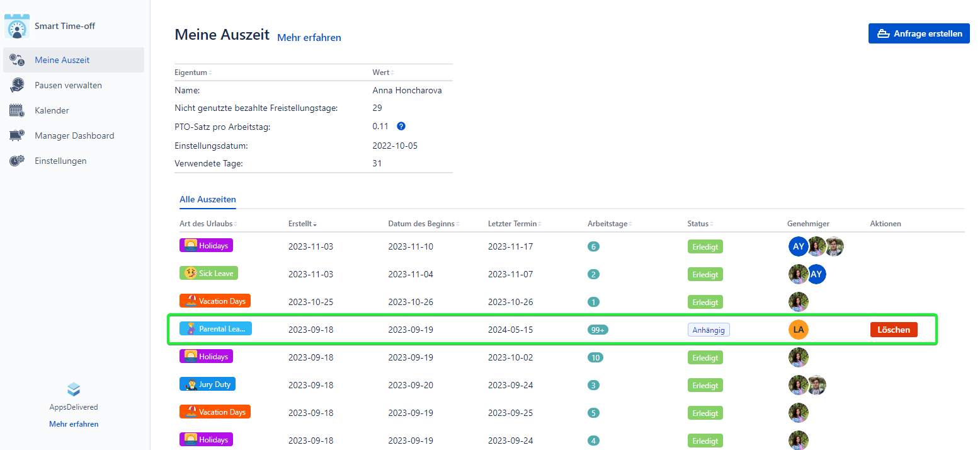Delete the pending Parental Leave request

(x=894, y=330)
